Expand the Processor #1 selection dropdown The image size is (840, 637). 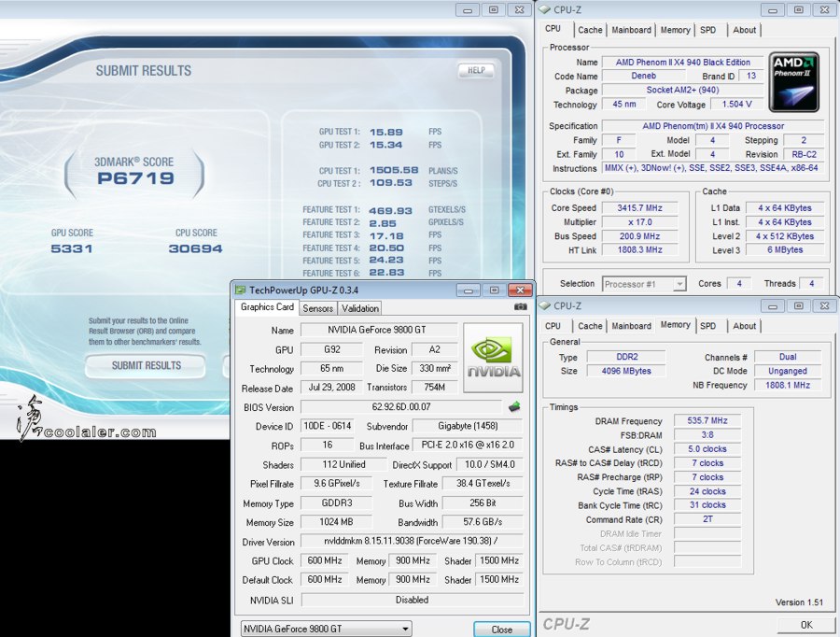(x=679, y=284)
